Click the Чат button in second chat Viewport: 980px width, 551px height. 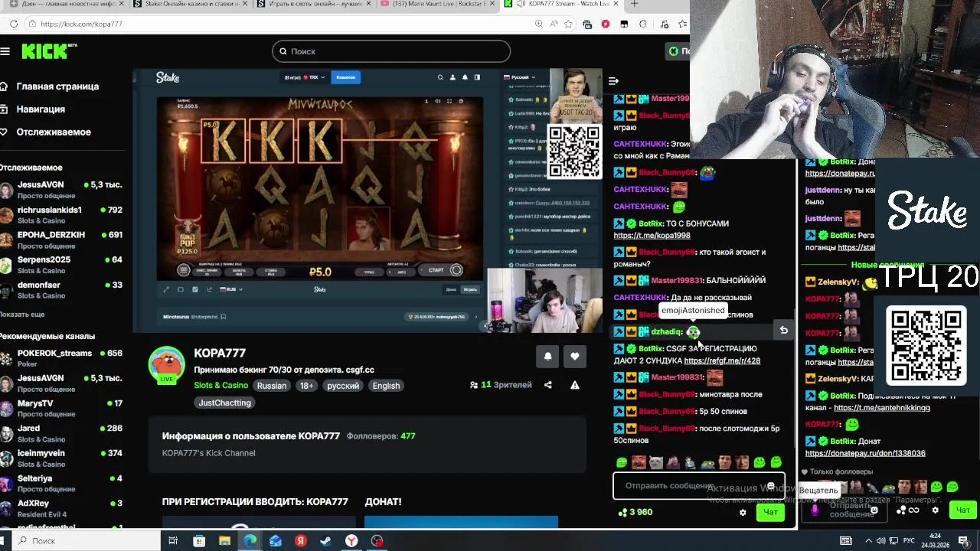click(962, 510)
